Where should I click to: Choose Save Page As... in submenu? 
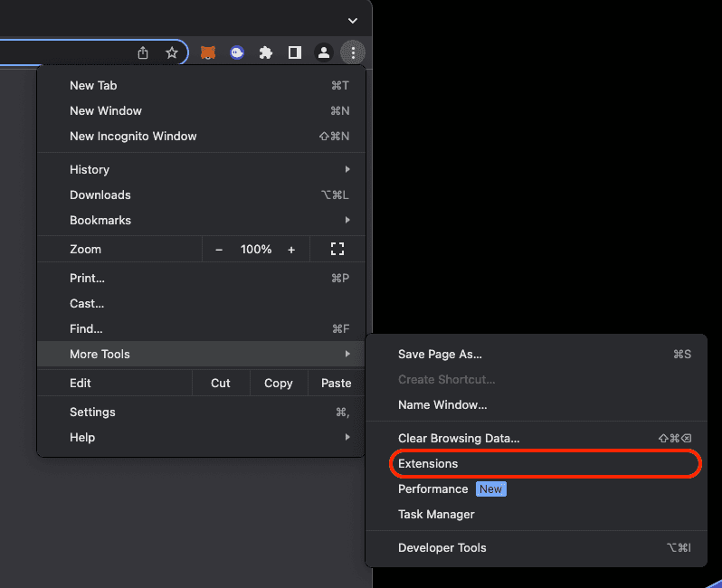[537, 354]
